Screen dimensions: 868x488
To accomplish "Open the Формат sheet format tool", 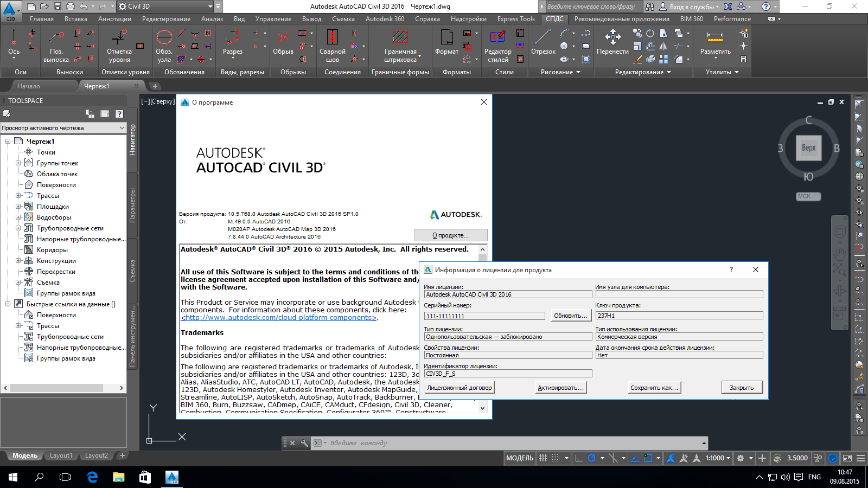I will (x=446, y=42).
